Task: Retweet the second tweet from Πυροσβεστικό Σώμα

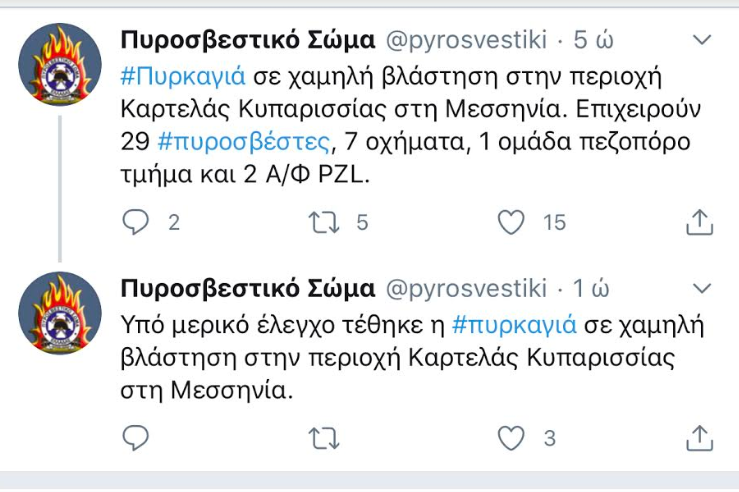Action: [324, 438]
